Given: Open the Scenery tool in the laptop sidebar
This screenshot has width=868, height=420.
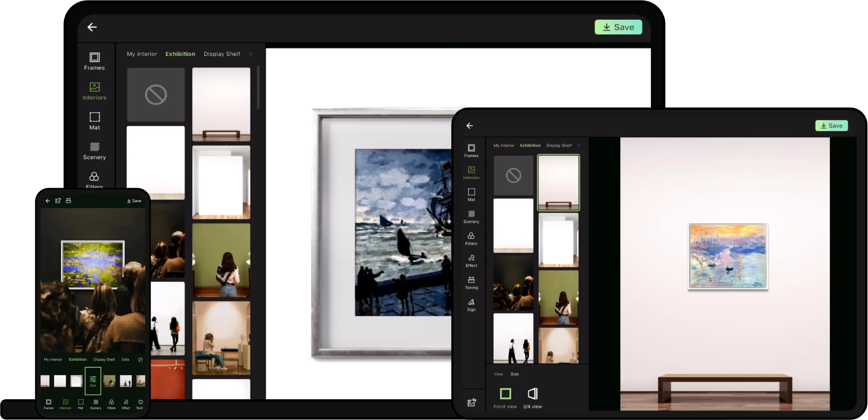Looking at the screenshot, I should click(94, 151).
